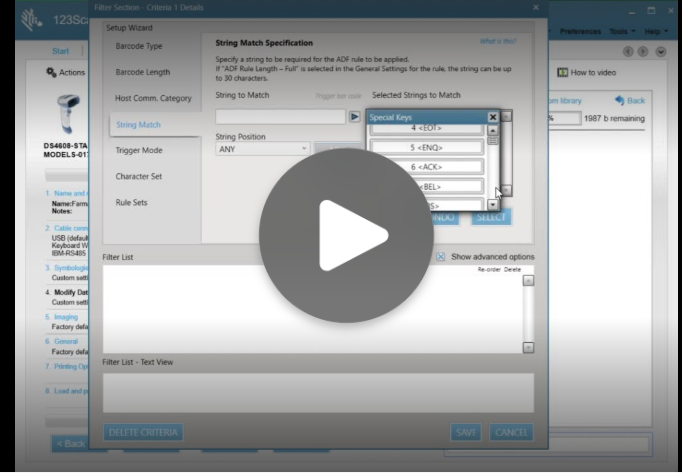Click the Filter List Text View box
Image resolution: width=682 pixels, height=473 pixels.
318,392
